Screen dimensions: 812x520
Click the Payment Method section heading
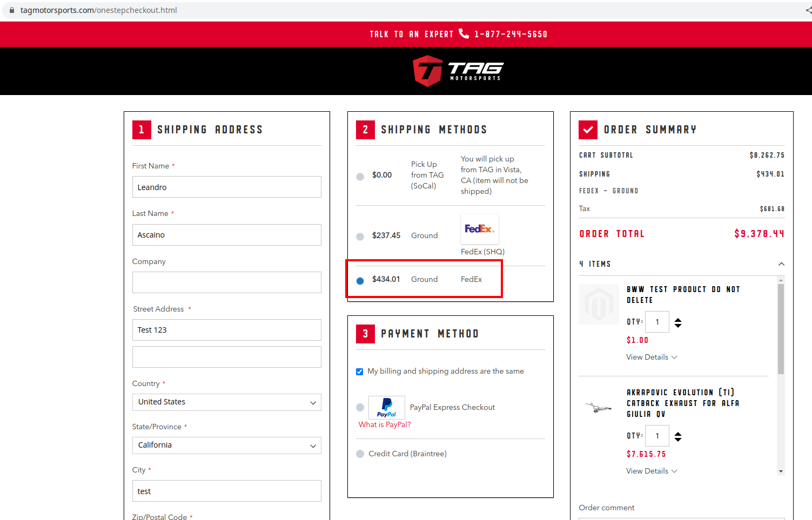(430, 334)
